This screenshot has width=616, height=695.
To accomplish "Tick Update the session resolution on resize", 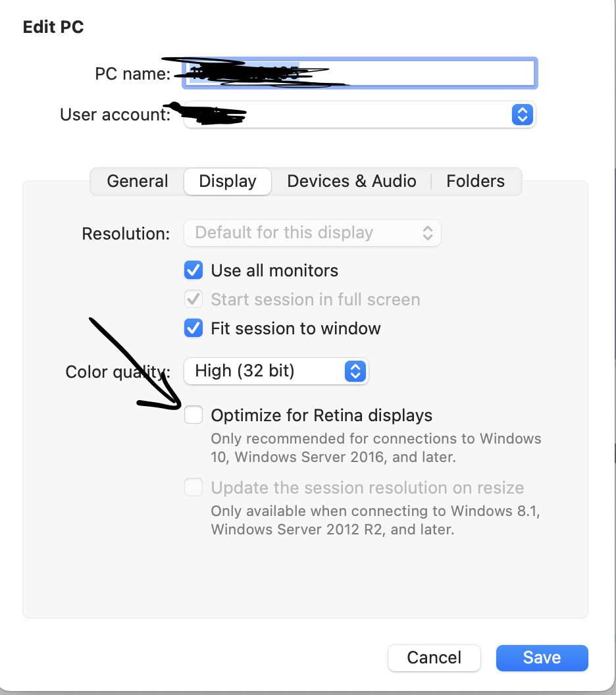I will [193, 488].
